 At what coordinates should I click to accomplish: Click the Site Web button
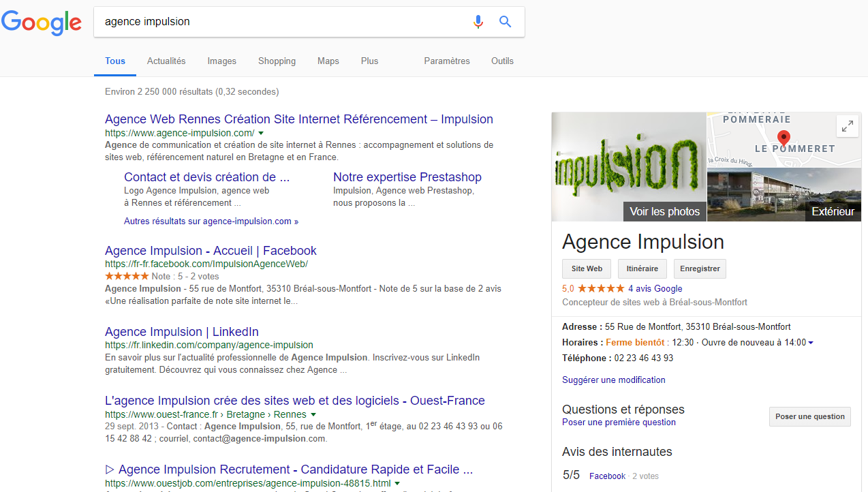(x=587, y=268)
